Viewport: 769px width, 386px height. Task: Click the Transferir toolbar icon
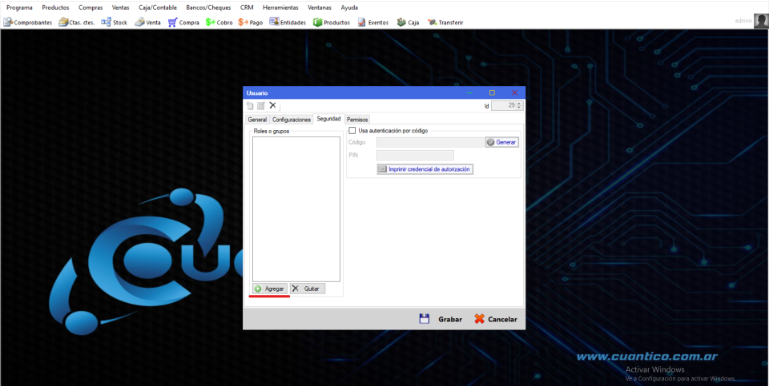(x=445, y=23)
